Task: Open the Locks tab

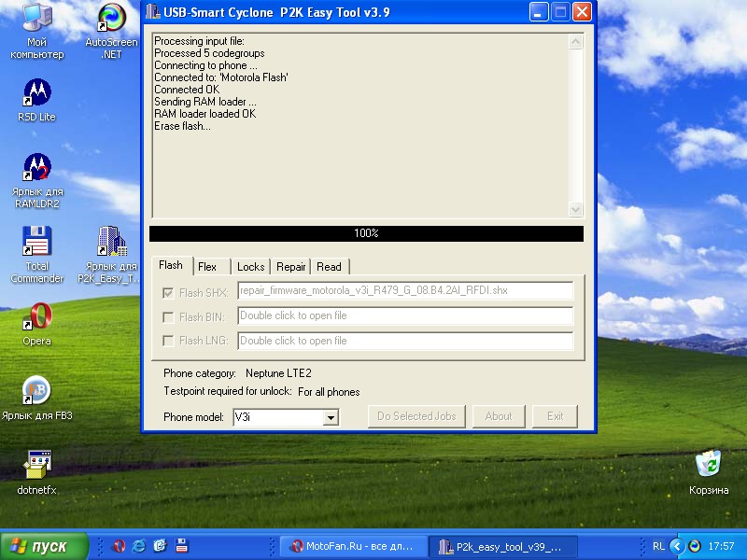Action: tap(251, 267)
